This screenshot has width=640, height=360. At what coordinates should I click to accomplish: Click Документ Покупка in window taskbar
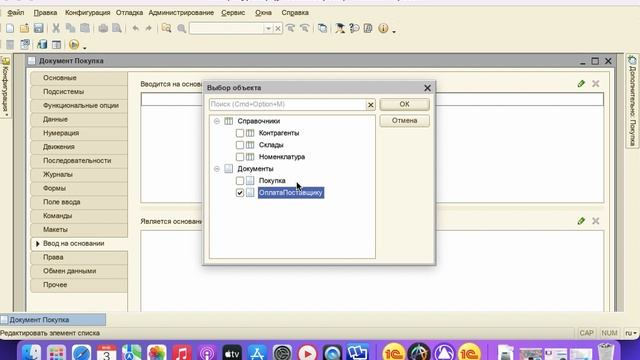53,320
